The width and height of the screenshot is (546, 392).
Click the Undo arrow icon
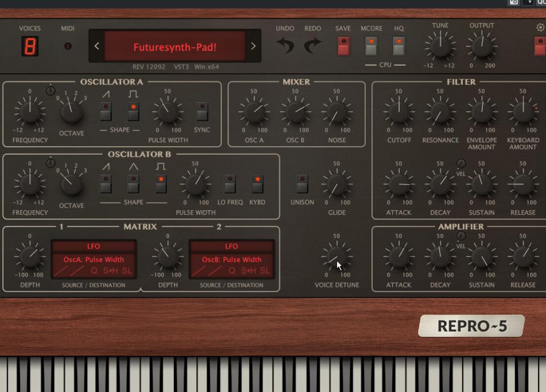[285, 46]
